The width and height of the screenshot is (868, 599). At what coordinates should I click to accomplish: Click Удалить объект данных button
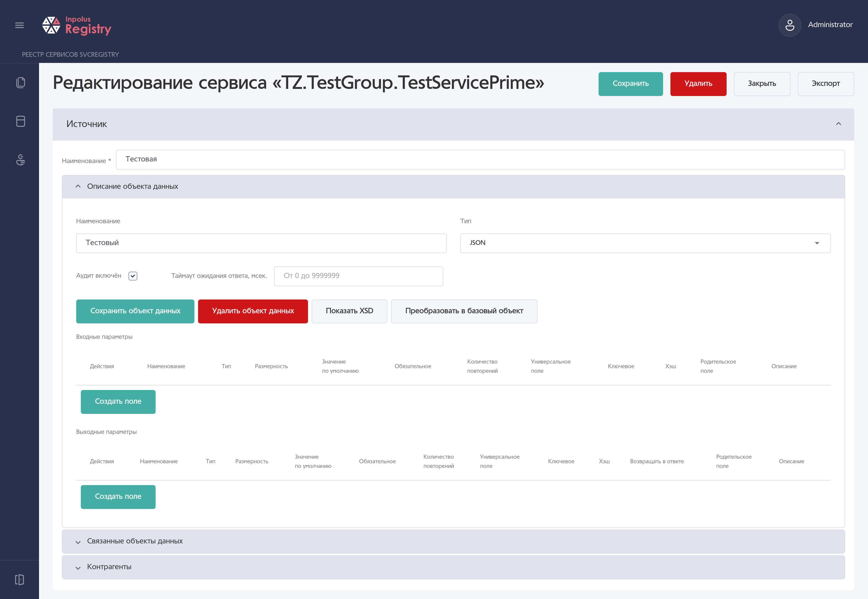point(253,311)
